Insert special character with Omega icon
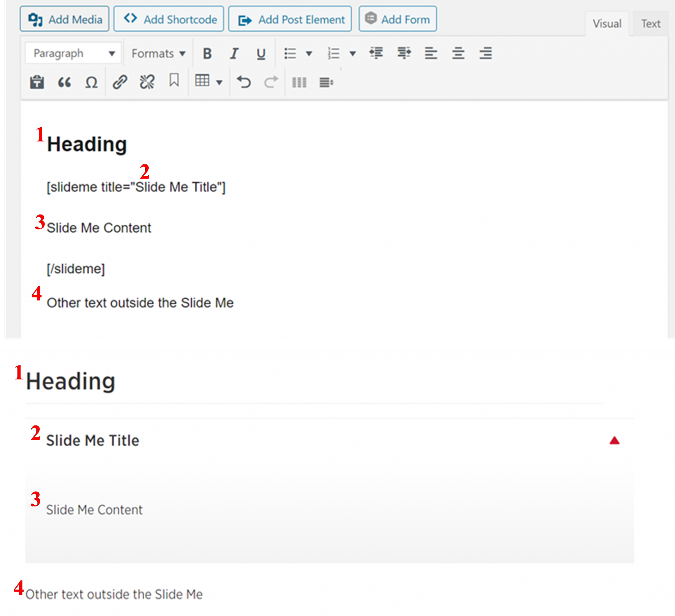The width and height of the screenshot is (675, 616). (91, 82)
